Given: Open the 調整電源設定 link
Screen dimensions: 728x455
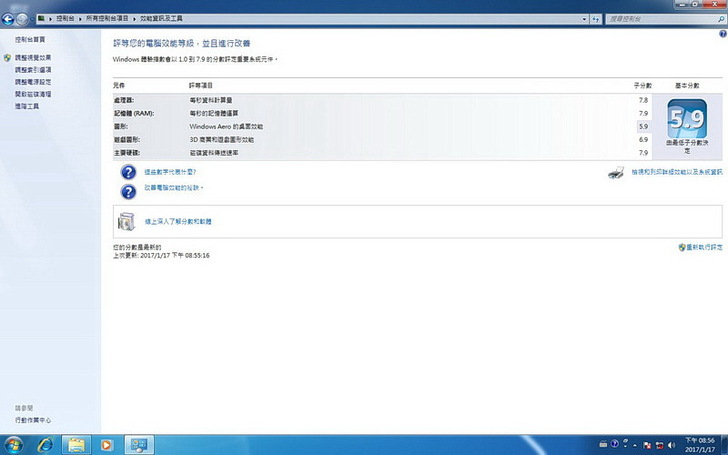Looking at the screenshot, I should click(33, 82).
